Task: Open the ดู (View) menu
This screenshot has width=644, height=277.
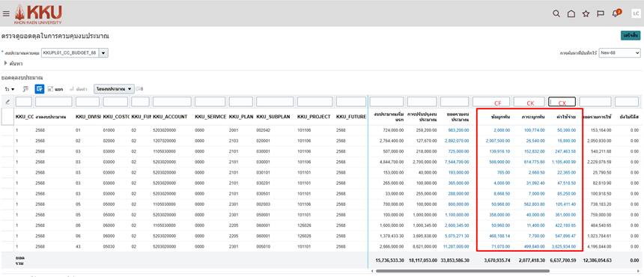Action: click(x=10, y=88)
